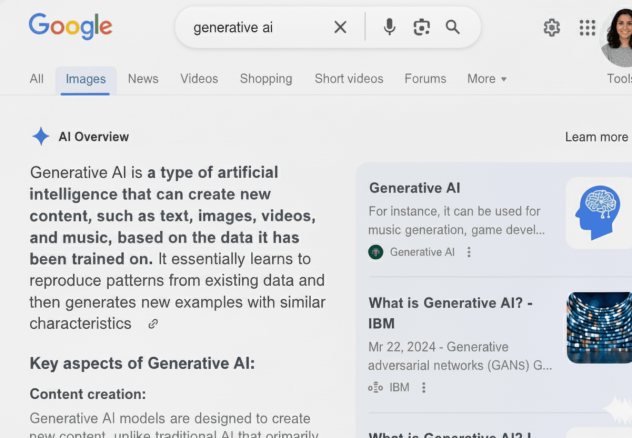Switch to the News tab

[x=143, y=79]
